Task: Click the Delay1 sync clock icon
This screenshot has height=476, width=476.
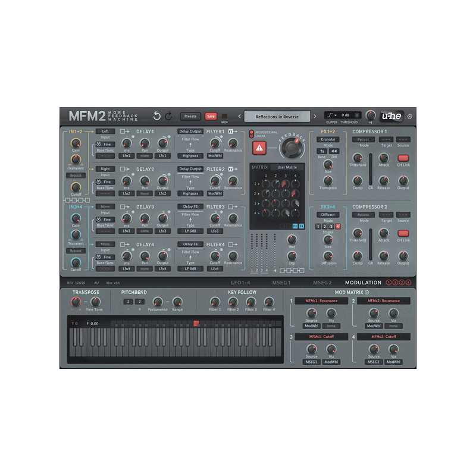Action: (x=98, y=144)
